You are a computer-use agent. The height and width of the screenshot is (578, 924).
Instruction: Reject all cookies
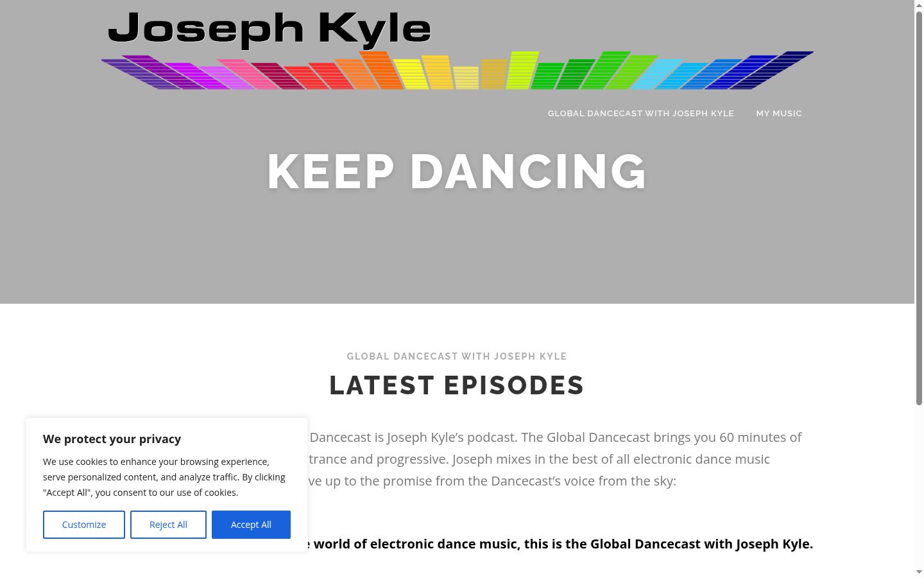[168, 525]
